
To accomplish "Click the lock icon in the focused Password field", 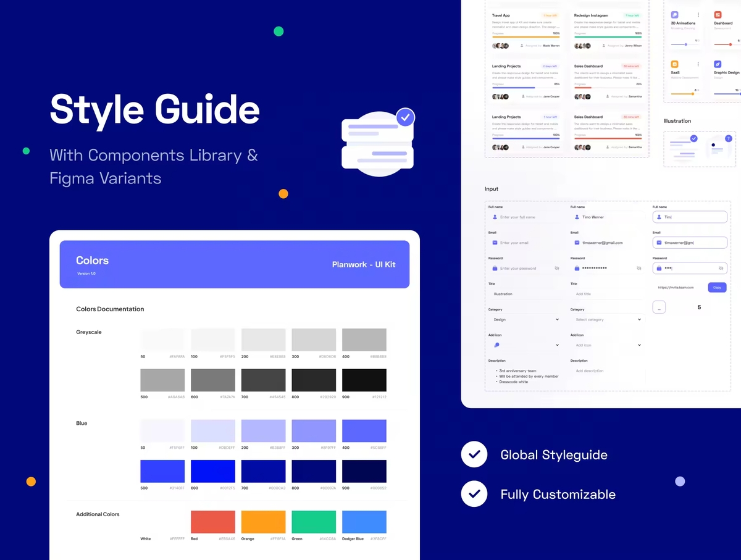I will coord(659,269).
